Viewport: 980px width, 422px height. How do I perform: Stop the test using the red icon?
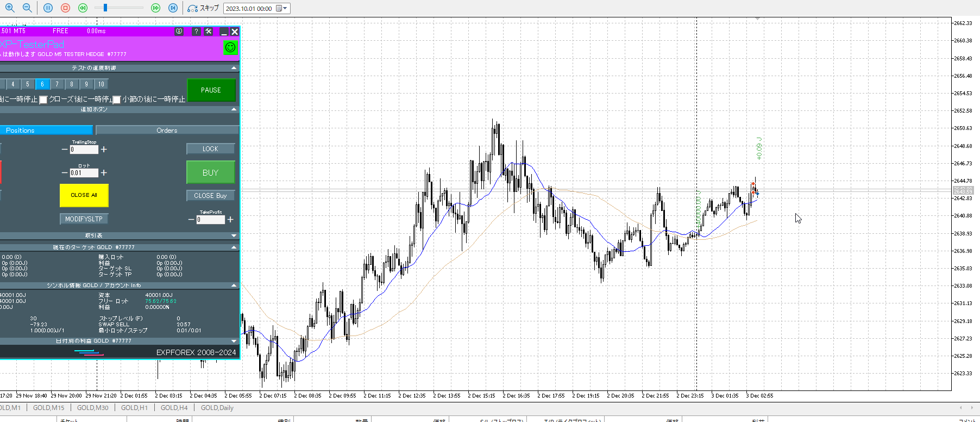pyautogui.click(x=65, y=8)
